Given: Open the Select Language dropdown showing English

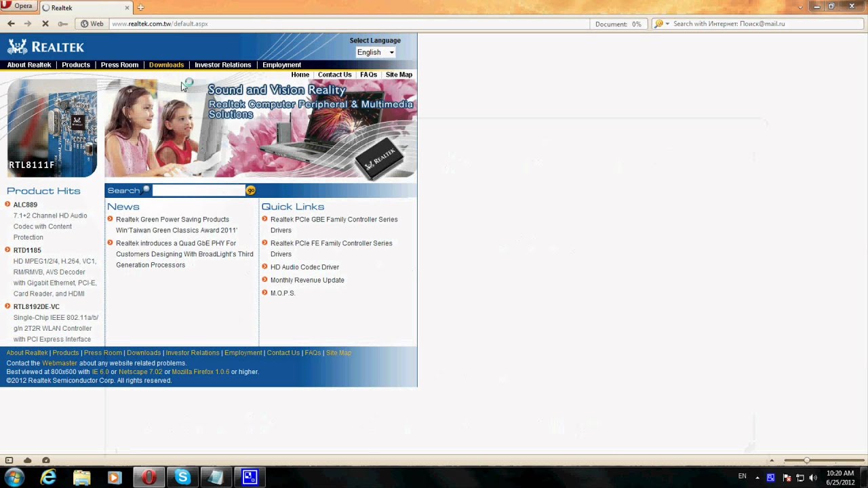Looking at the screenshot, I should 376,52.
